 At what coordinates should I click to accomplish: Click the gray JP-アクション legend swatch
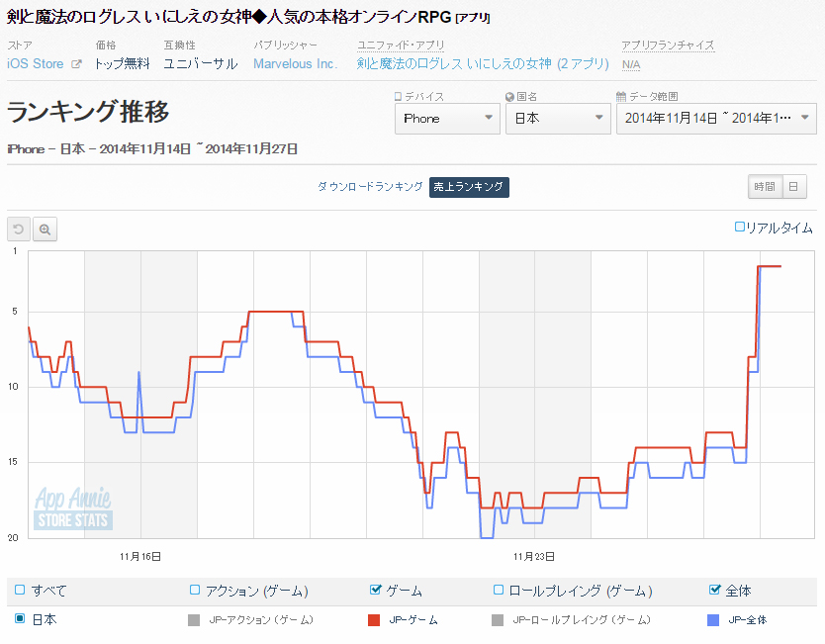[194, 620]
